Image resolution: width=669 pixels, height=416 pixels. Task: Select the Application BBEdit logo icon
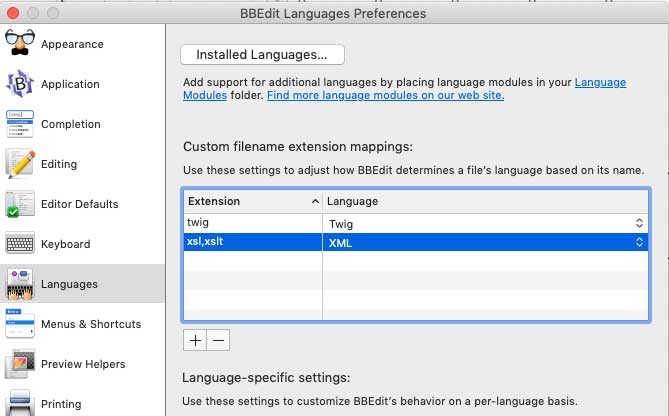(20, 84)
